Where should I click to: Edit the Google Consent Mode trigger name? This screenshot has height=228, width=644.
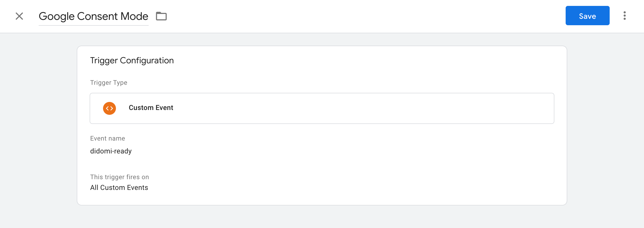(x=93, y=16)
